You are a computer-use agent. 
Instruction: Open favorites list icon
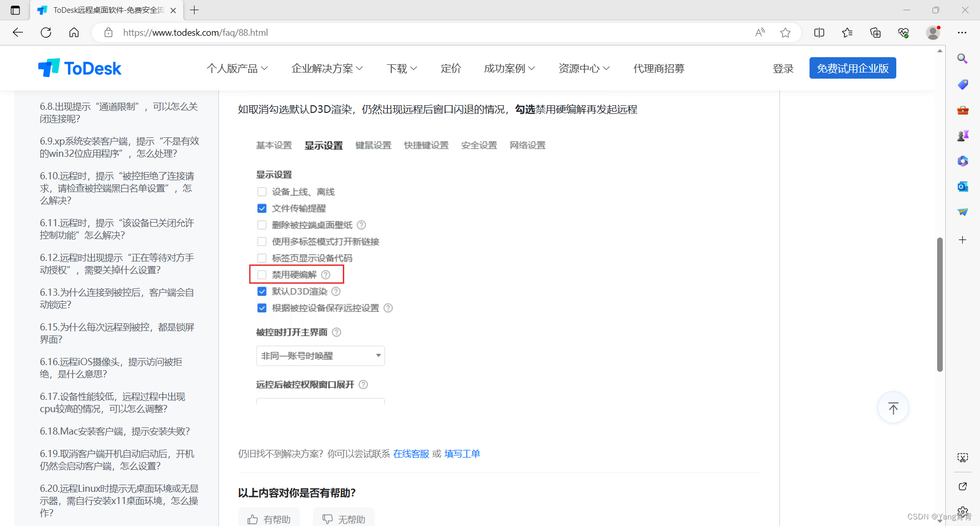847,33
